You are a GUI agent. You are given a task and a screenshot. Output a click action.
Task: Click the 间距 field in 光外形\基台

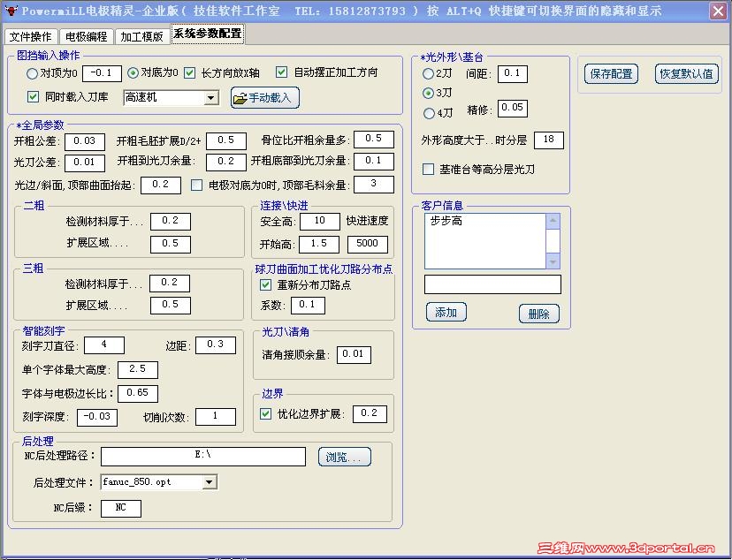click(512, 73)
